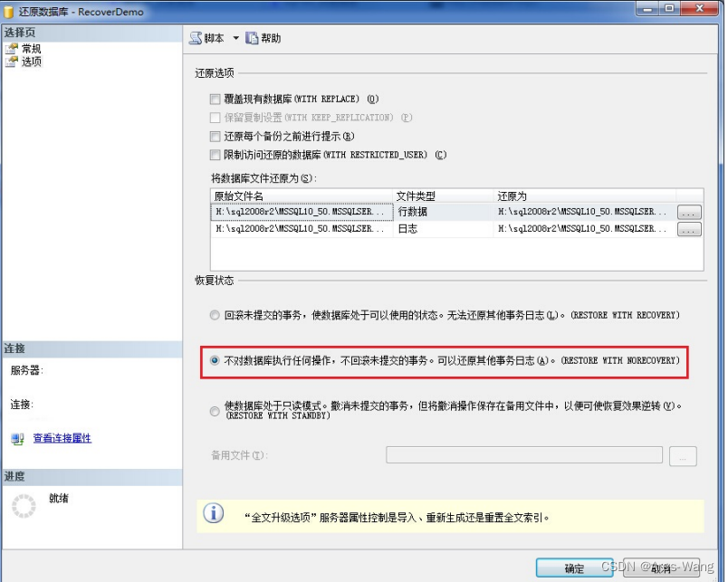Click the 备用文件 input field
This screenshot has width=728, height=582.
coord(524,455)
